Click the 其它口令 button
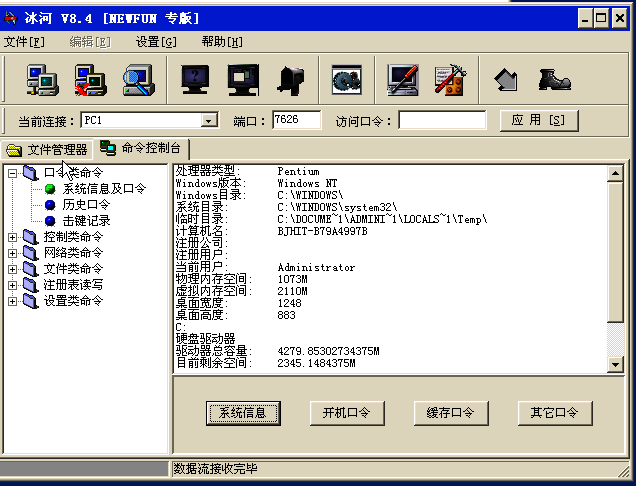 click(554, 413)
